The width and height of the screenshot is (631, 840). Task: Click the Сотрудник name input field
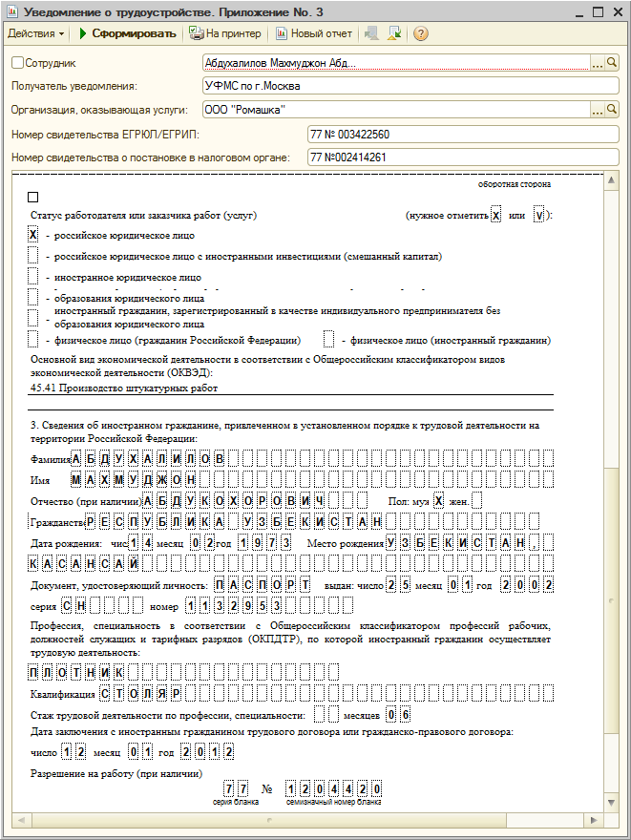pos(396,63)
